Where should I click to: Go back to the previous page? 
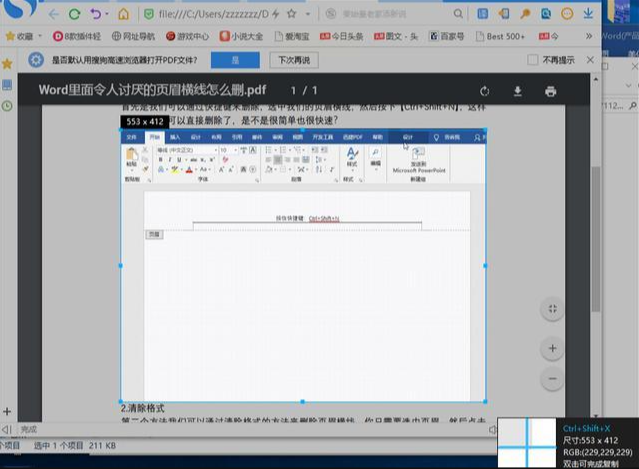pos(50,15)
